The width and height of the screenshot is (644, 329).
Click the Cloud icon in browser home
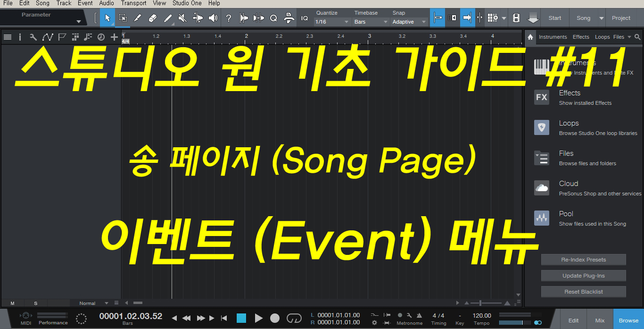point(542,188)
